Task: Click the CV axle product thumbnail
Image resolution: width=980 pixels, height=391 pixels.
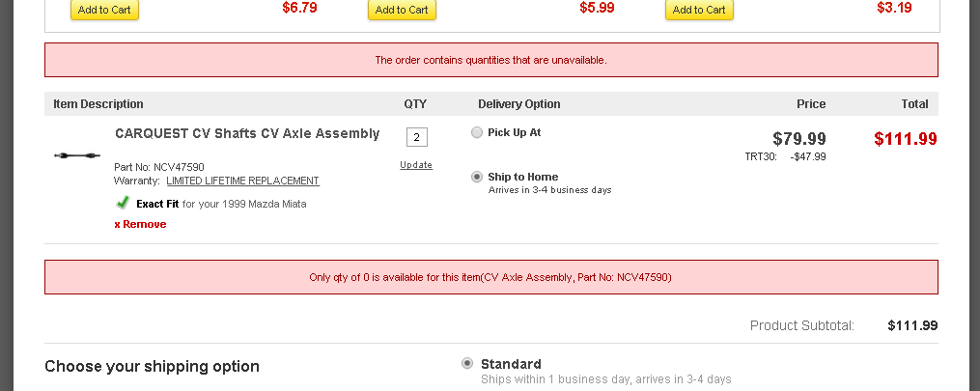Action: (x=75, y=155)
